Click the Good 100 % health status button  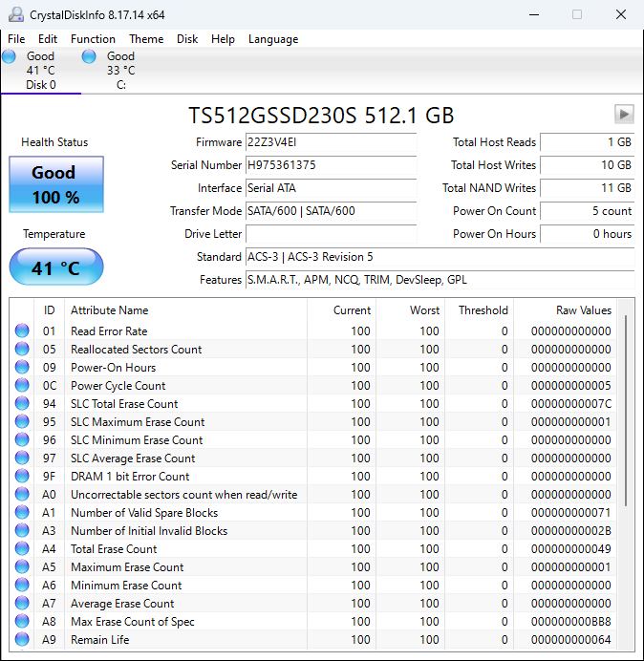coord(54,184)
